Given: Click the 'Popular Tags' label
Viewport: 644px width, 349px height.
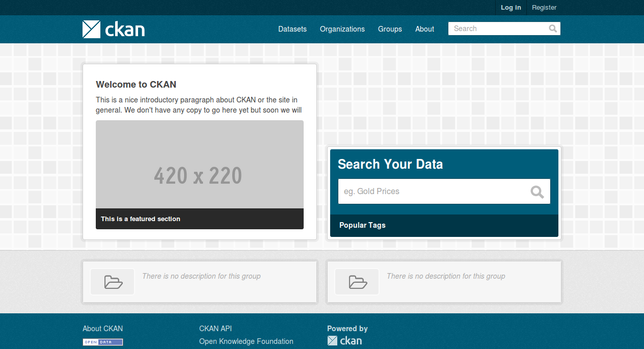Looking at the screenshot, I should (362, 225).
